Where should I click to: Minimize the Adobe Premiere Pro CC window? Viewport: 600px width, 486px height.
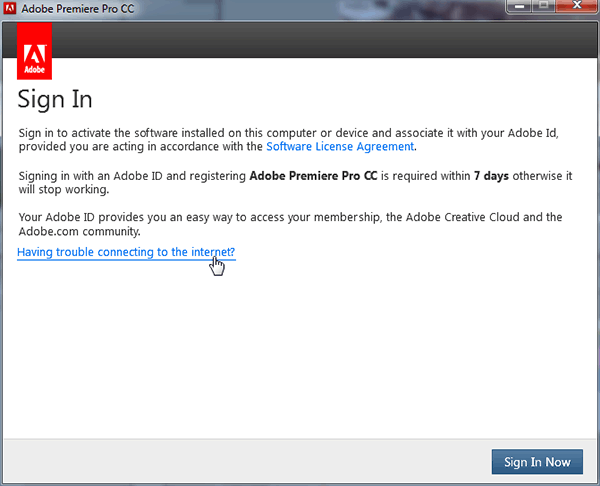pos(519,6)
